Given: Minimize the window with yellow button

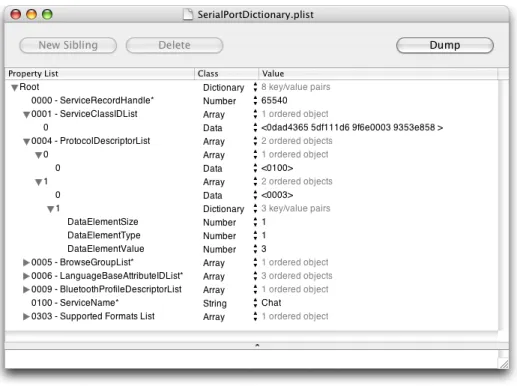Looking at the screenshot, I should pyautogui.click(x=31, y=15).
